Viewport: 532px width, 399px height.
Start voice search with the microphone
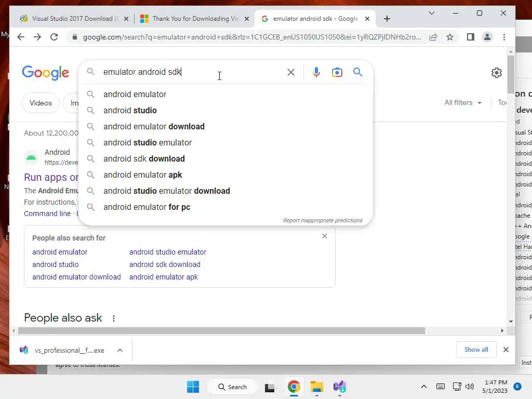click(316, 72)
